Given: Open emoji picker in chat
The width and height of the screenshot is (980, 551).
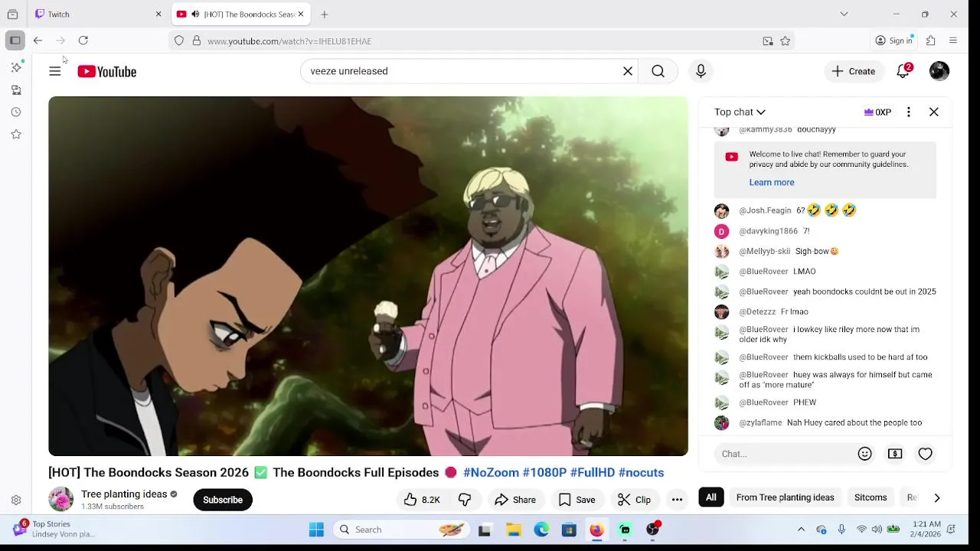Looking at the screenshot, I should click(865, 454).
